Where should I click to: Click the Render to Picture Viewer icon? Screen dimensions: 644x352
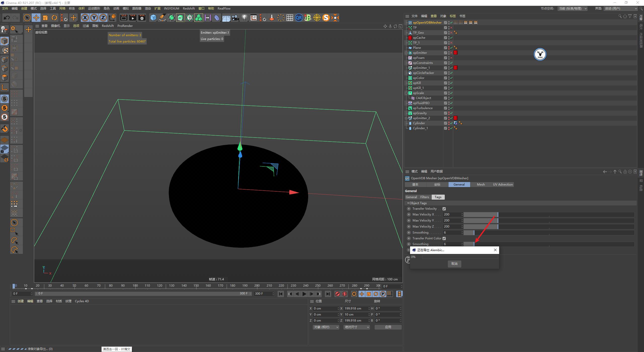133,18
